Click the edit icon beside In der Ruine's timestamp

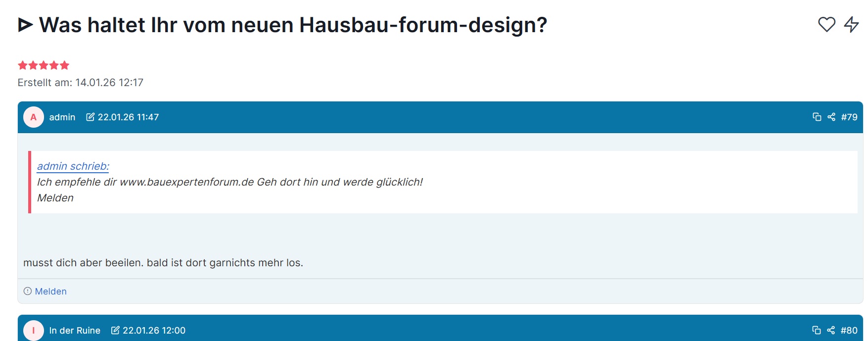pos(116,330)
